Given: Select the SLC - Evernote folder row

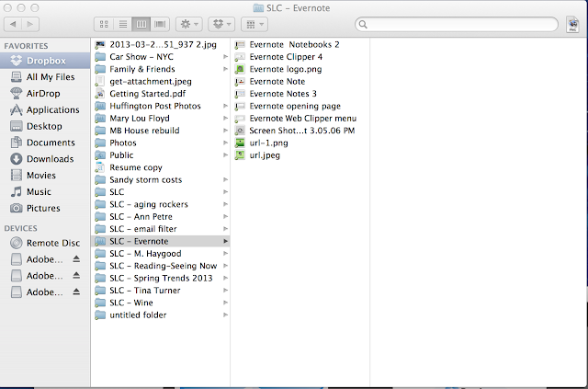Looking at the screenshot, I should click(160, 241).
